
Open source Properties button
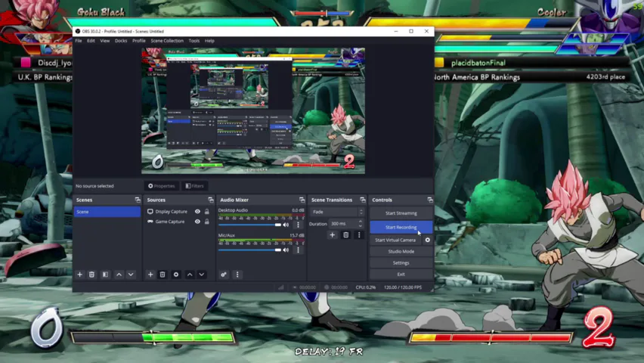(162, 186)
